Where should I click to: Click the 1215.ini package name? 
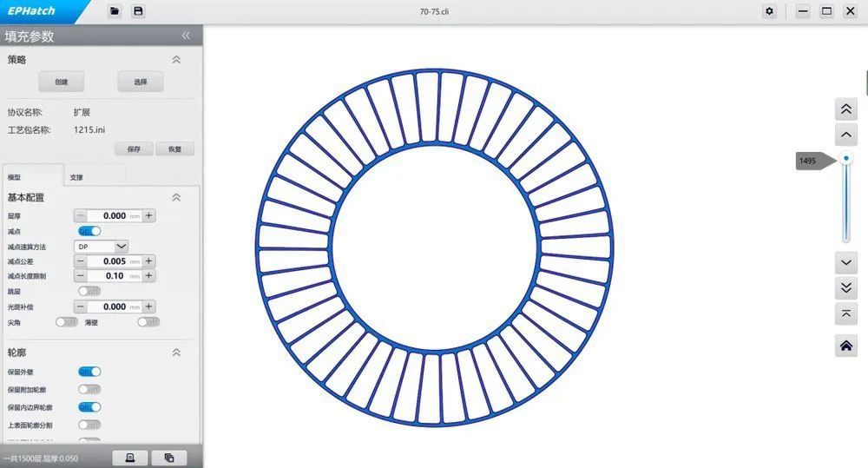(89, 129)
